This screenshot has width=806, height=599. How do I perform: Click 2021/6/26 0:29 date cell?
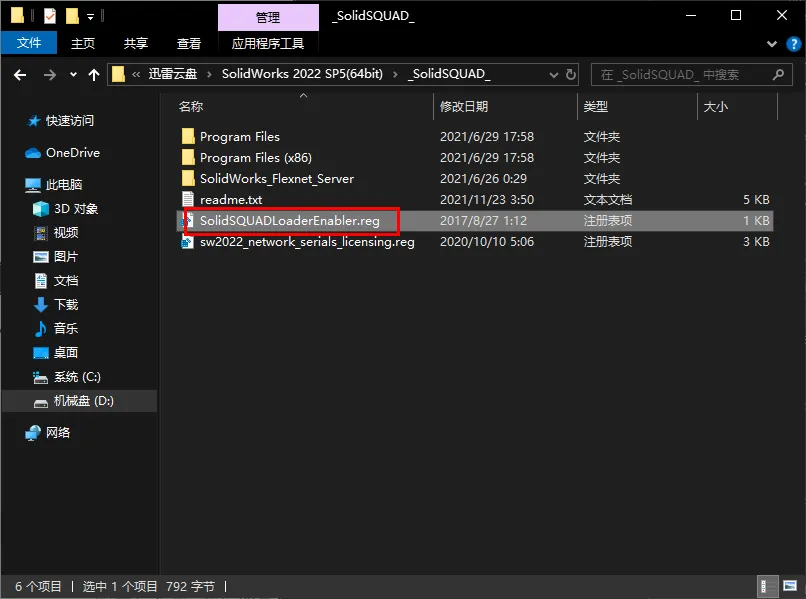pyautogui.click(x=483, y=179)
